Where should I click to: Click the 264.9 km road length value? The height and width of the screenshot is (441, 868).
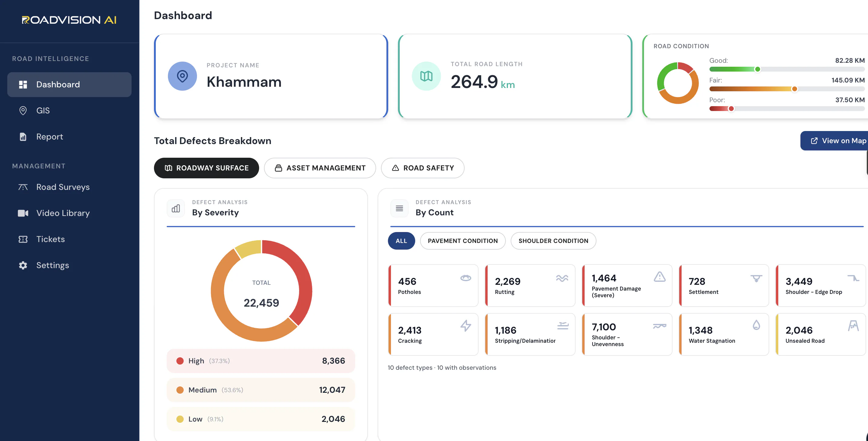(482, 82)
